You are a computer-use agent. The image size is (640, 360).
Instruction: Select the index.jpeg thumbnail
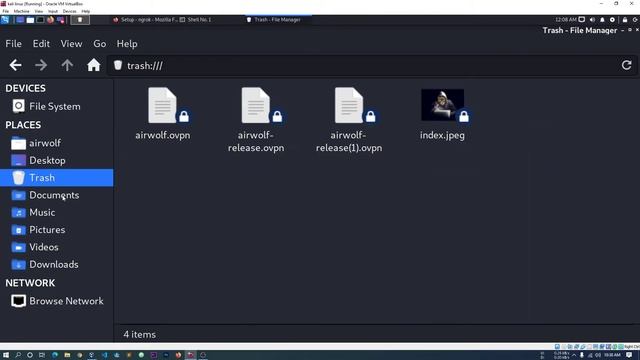(442, 105)
